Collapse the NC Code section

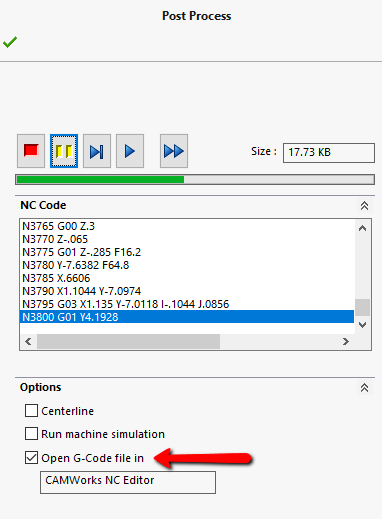tap(364, 205)
